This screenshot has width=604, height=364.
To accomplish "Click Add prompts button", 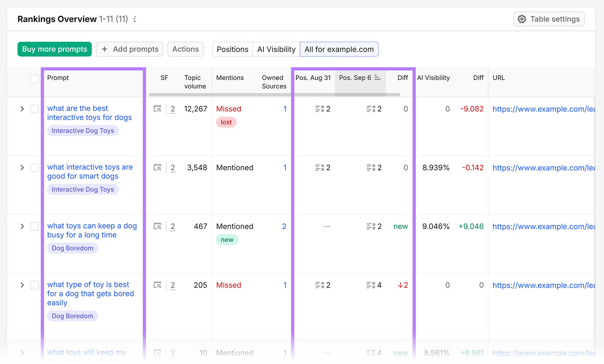I will (129, 49).
